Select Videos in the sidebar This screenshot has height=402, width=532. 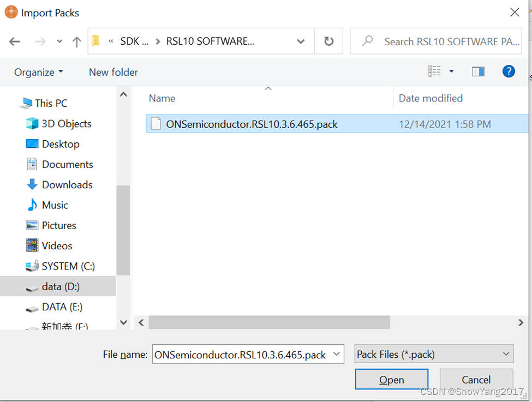tap(57, 245)
